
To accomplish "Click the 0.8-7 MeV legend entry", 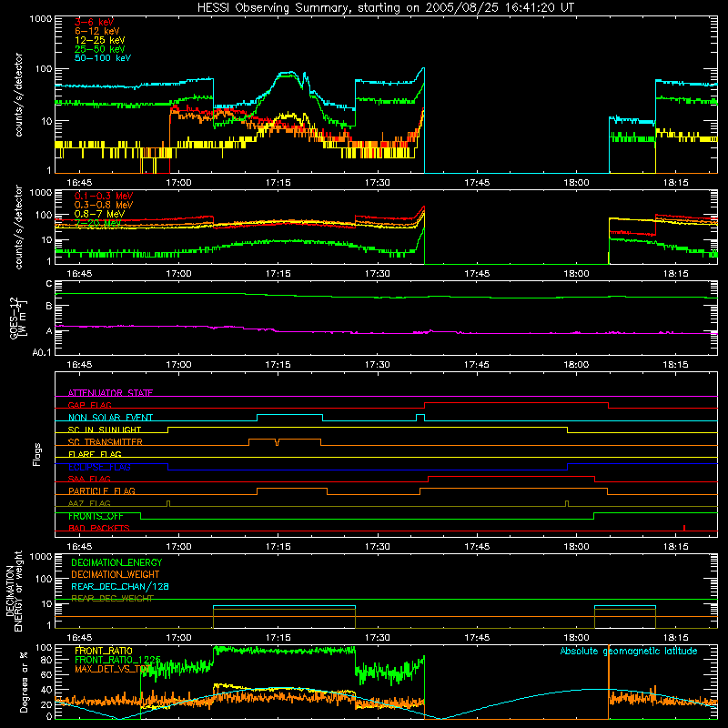I will pyautogui.click(x=99, y=214).
